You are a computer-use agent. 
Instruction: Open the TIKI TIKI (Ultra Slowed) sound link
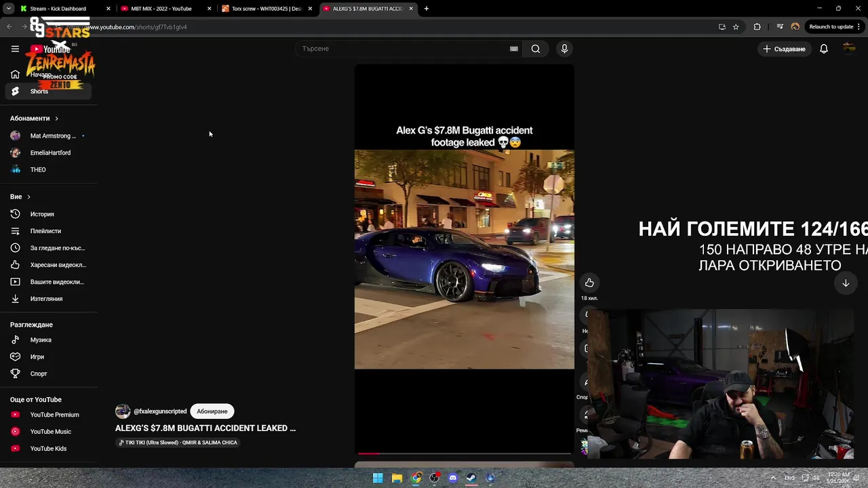coord(178,443)
